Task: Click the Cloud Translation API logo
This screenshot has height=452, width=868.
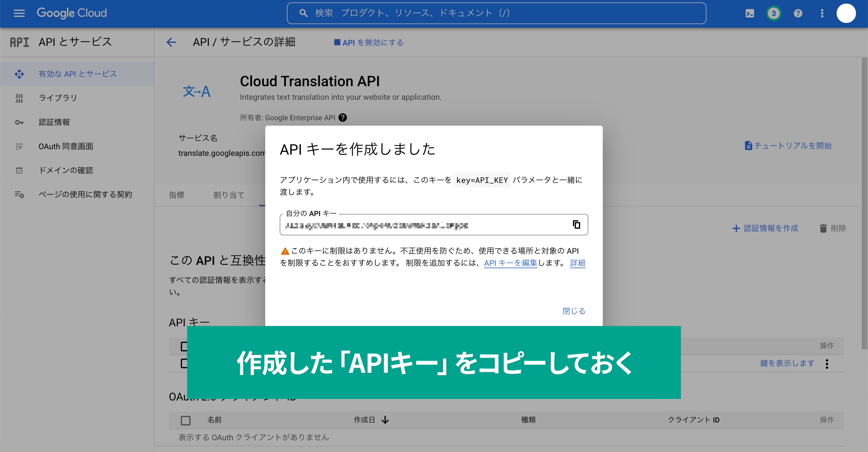Action: (x=197, y=91)
